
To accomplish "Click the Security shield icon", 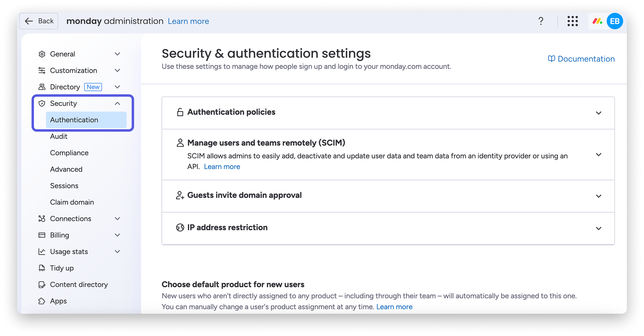I will [x=42, y=104].
